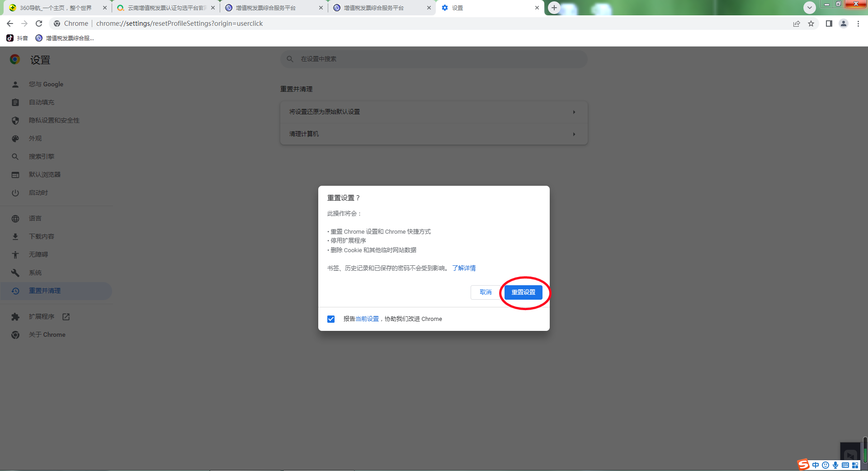Click the Chrome logo beside 设置
Image resolution: width=868 pixels, height=471 pixels.
coord(15,59)
